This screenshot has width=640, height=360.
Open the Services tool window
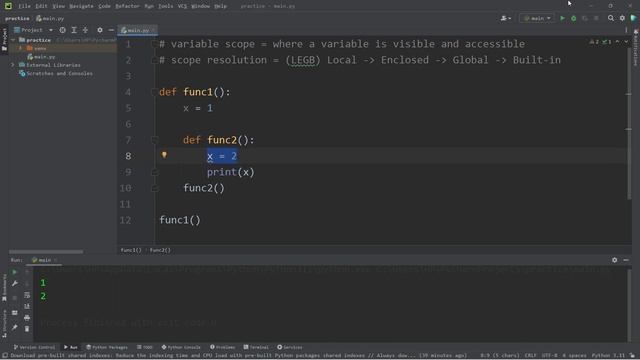[290, 347]
